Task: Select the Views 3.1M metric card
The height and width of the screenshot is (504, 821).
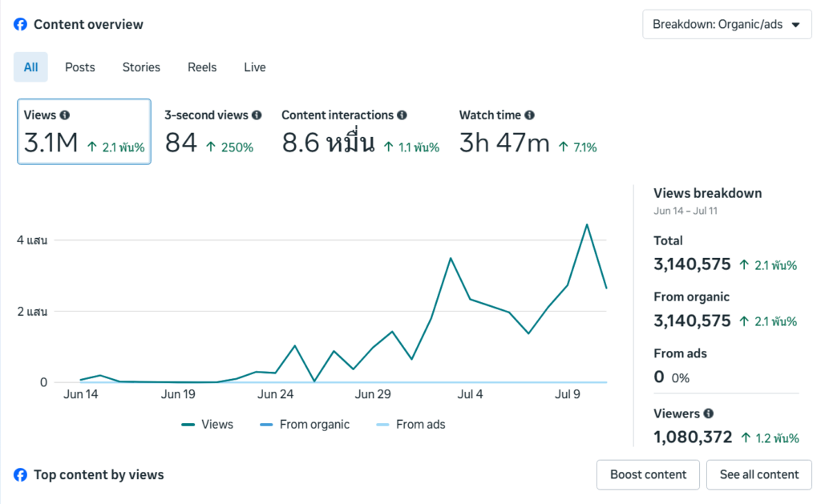Action: click(84, 131)
